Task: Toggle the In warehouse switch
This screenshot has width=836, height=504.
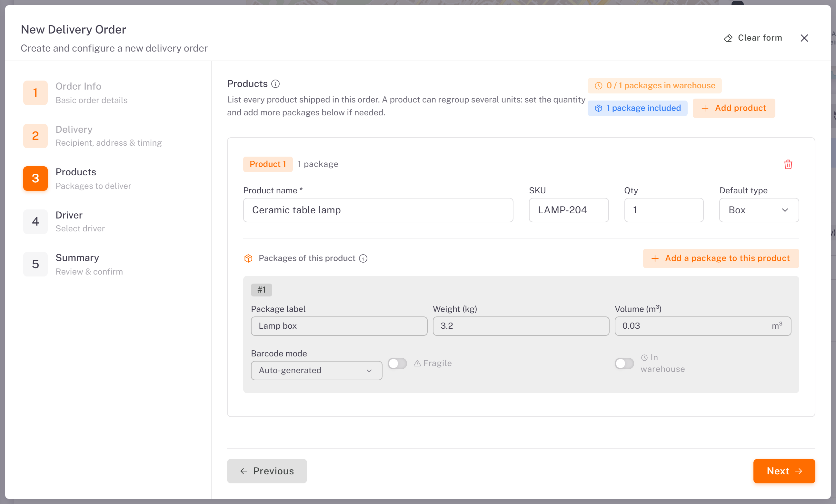Action: click(624, 363)
